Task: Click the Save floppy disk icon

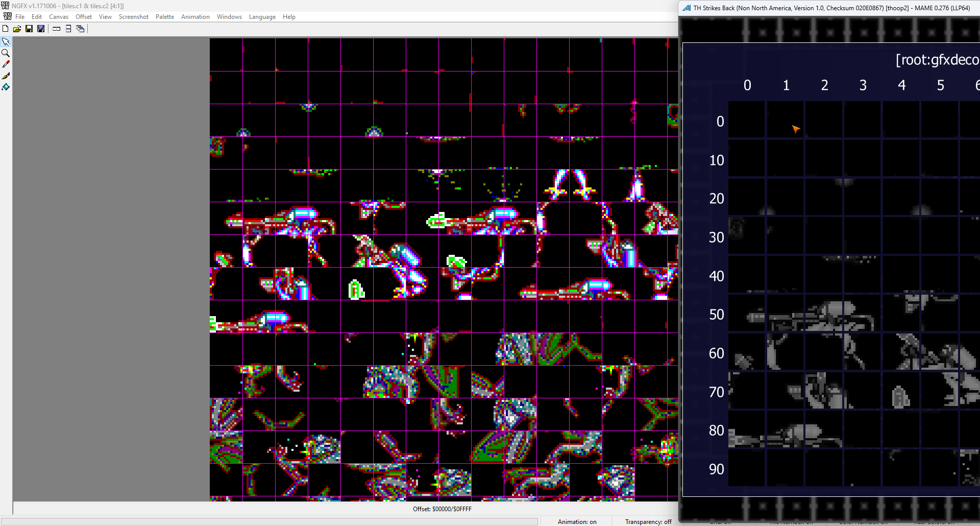Action: pyautogui.click(x=29, y=29)
